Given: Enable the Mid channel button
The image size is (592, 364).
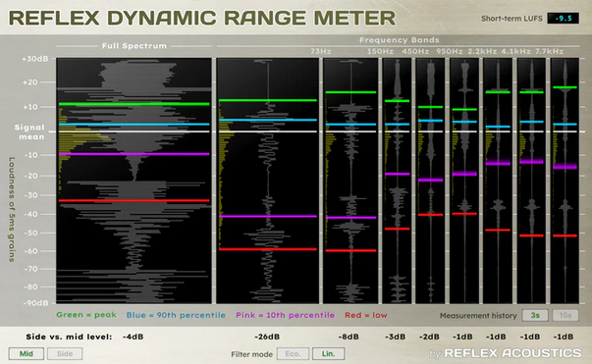Looking at the screenshot, I should 27,353.
